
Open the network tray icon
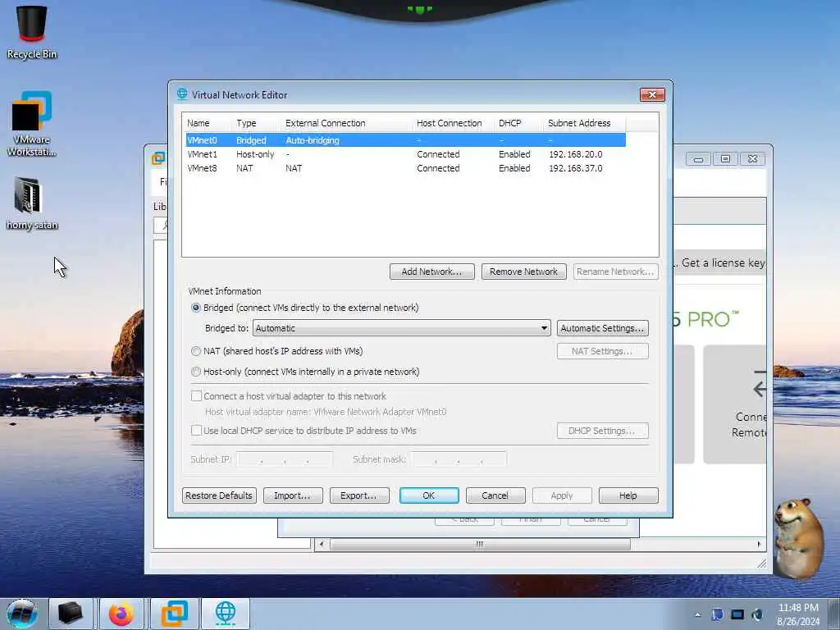(x=737, y=614)
